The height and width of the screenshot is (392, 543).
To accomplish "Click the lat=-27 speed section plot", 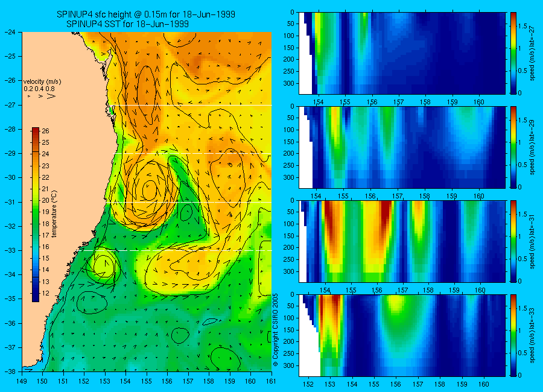I will (402, 53).
